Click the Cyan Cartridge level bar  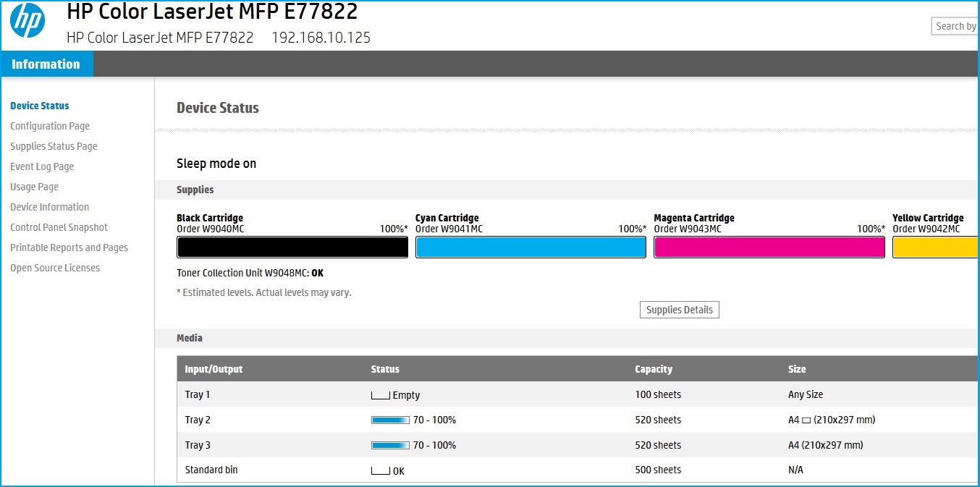point(531,247)
